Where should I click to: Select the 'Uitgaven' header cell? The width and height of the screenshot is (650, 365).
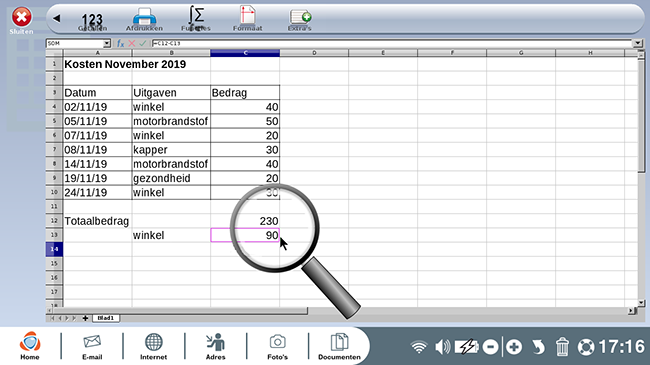coord(171,92)
